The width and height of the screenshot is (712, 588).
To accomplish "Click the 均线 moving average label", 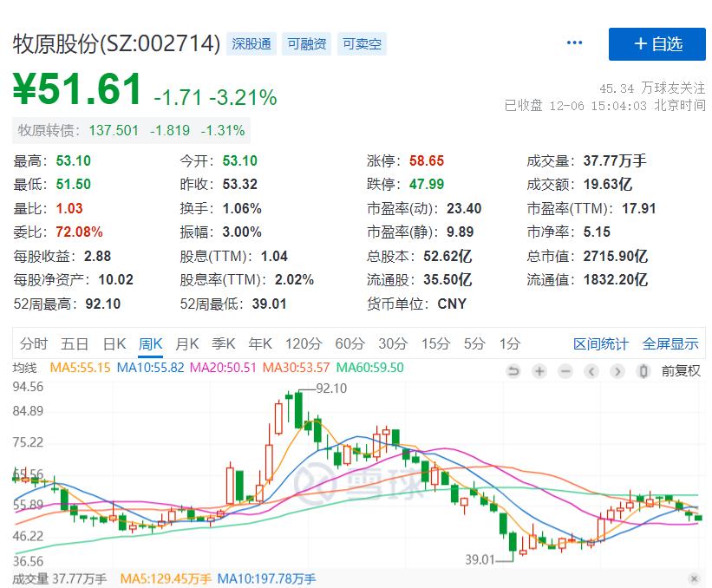I will coord(24,368).
